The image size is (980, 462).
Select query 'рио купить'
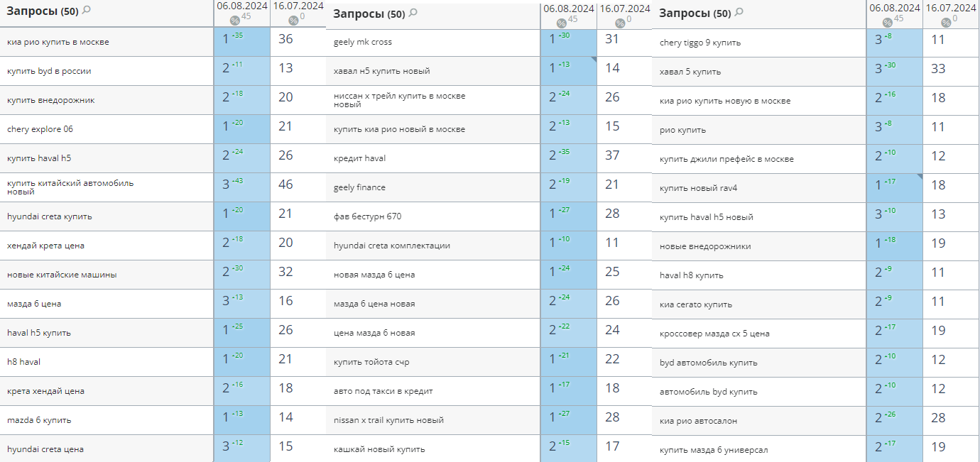tap(682, 130)
